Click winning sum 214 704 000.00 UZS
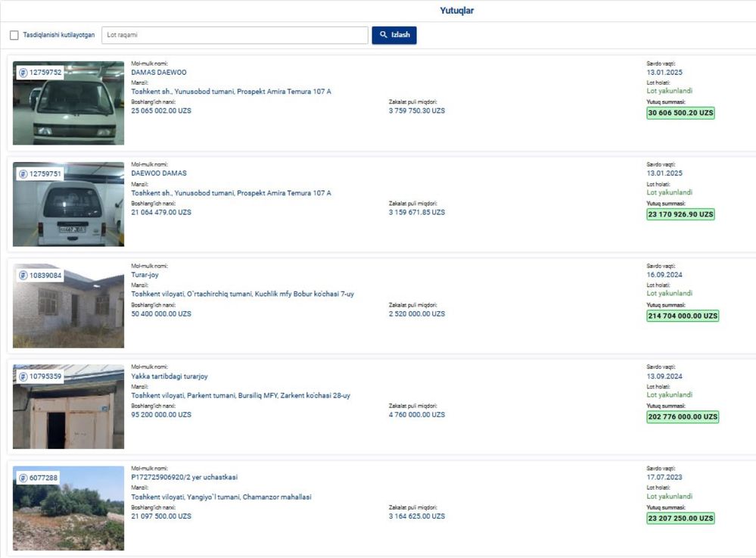This screenshot has height=558, width=756. point(683,316)
